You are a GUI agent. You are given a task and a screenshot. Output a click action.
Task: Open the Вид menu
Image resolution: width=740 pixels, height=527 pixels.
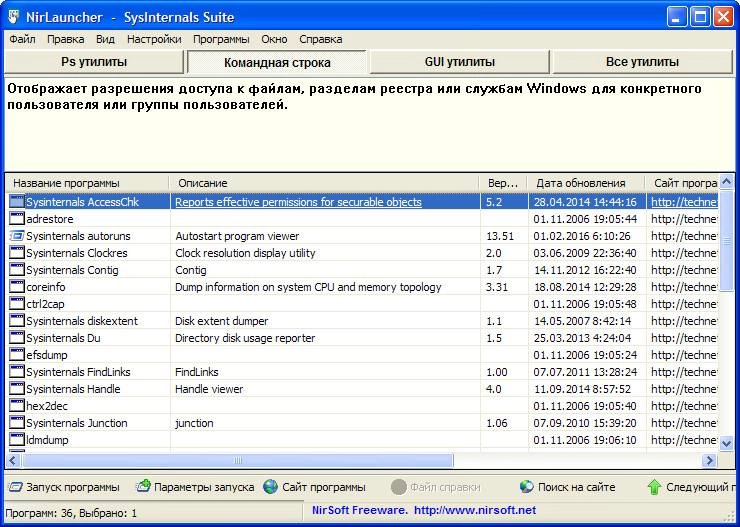pos(105,39)
